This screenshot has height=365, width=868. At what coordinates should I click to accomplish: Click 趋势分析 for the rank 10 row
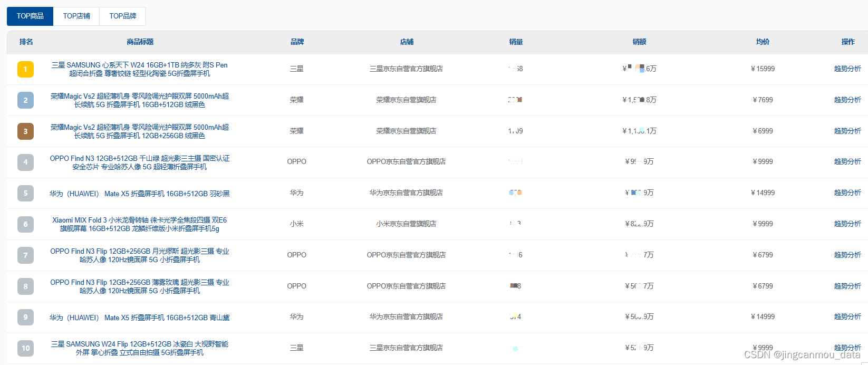[847, 348]
